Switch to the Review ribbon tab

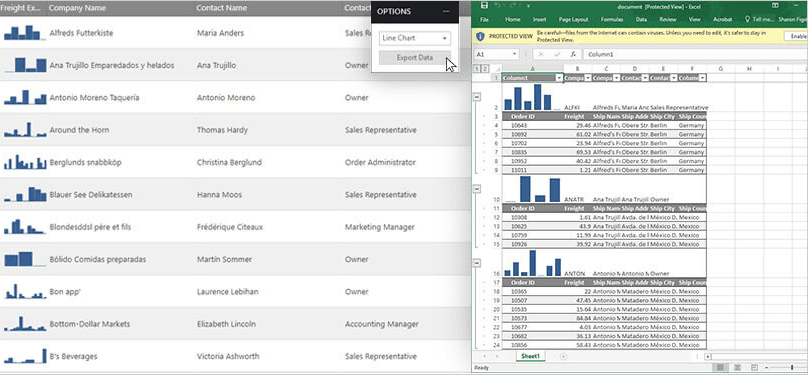click(668, 19)
